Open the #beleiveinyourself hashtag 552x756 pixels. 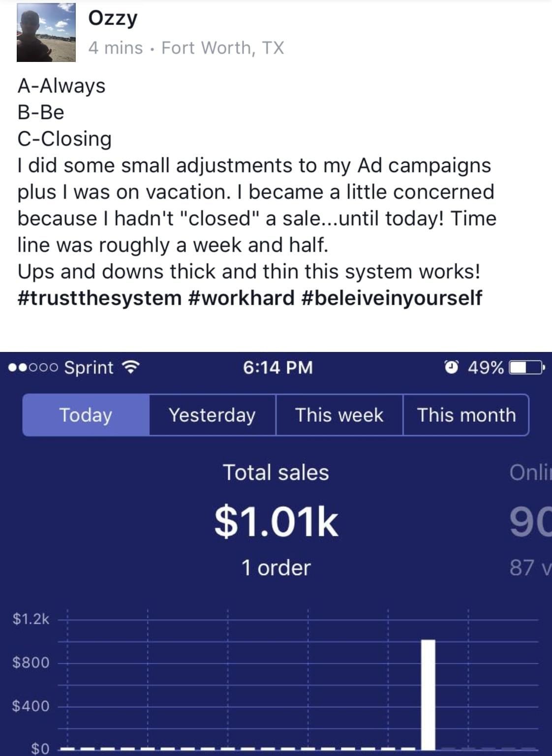click(391, 298)
